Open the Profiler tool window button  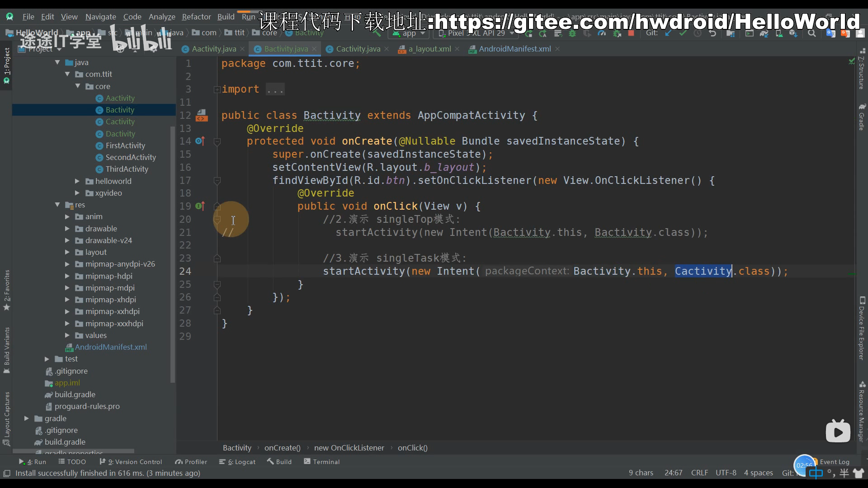[x=191, y=462]
